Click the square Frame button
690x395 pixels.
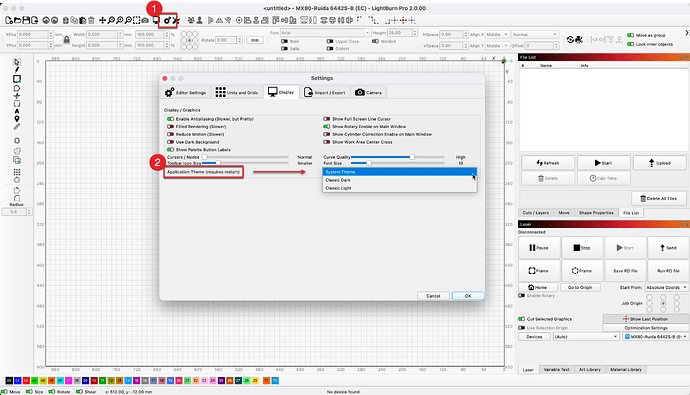coord(539,271)
